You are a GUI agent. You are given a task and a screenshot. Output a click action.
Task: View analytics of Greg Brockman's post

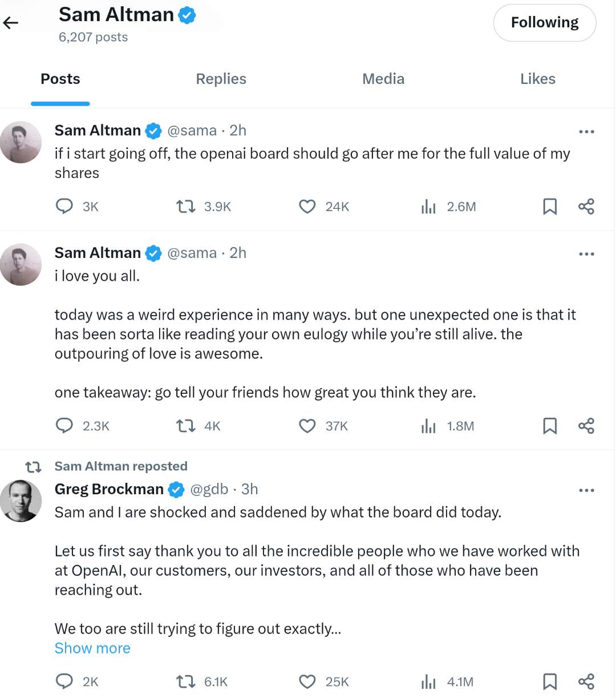click(428, 681)
